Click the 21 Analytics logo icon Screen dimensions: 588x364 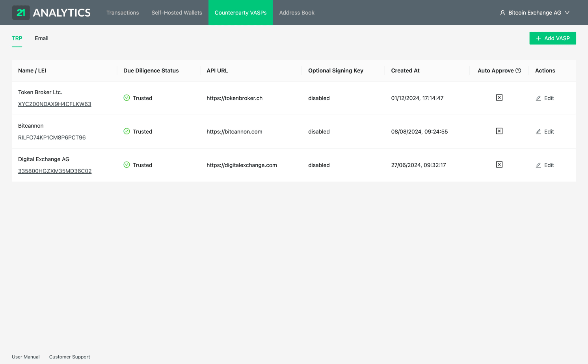21,13
